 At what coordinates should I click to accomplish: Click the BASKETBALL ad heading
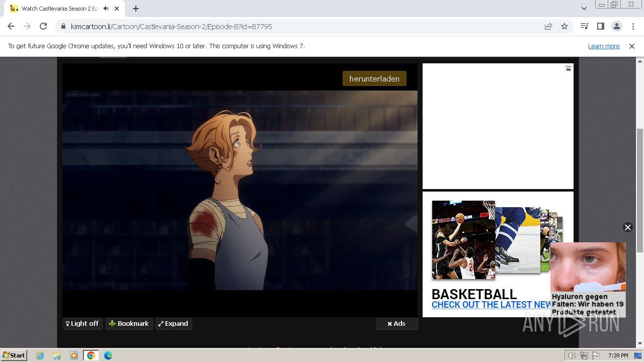tap(474, 294)
